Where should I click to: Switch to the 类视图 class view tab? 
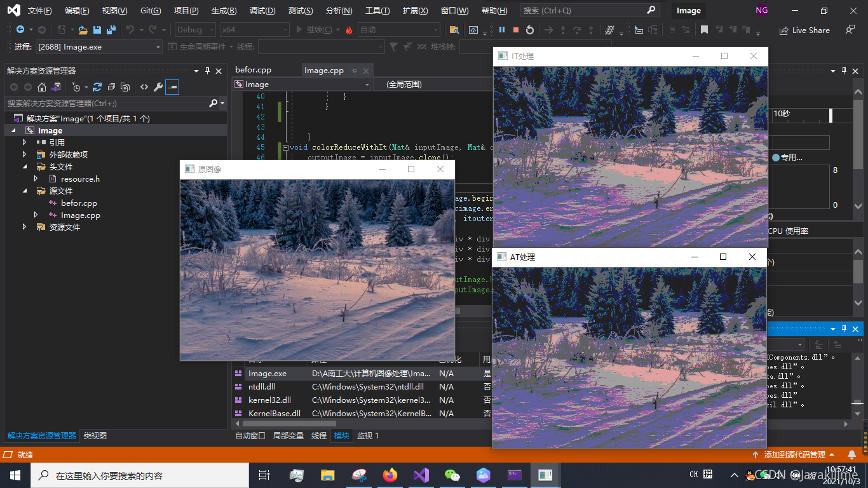tap(95, 435)
